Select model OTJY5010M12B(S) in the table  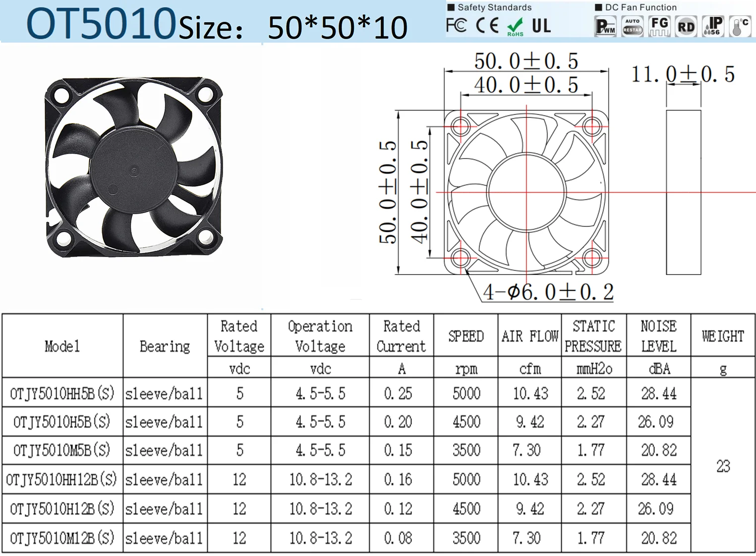click(x=62, y=537)
